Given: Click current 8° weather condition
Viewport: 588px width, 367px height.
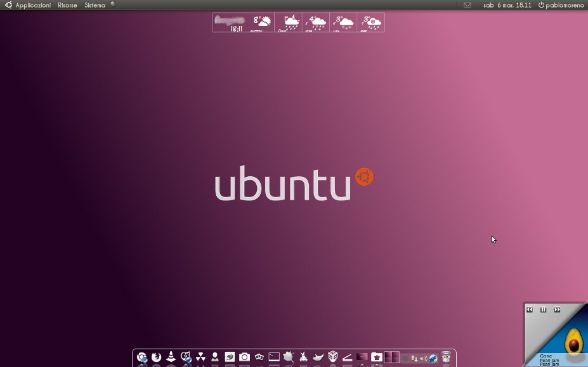Looking at the screenshot, I should coord(262,22).
